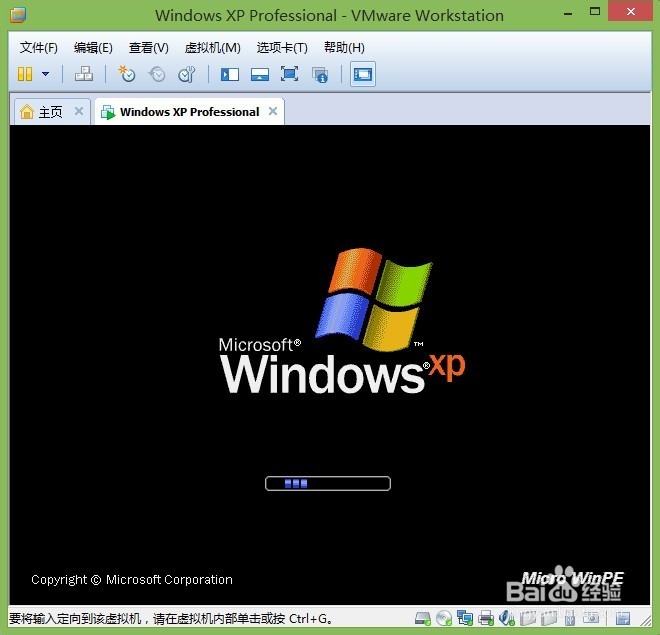Click the window resize grip at corner
This screenshot has height=635, width=660.
point(645,620)
